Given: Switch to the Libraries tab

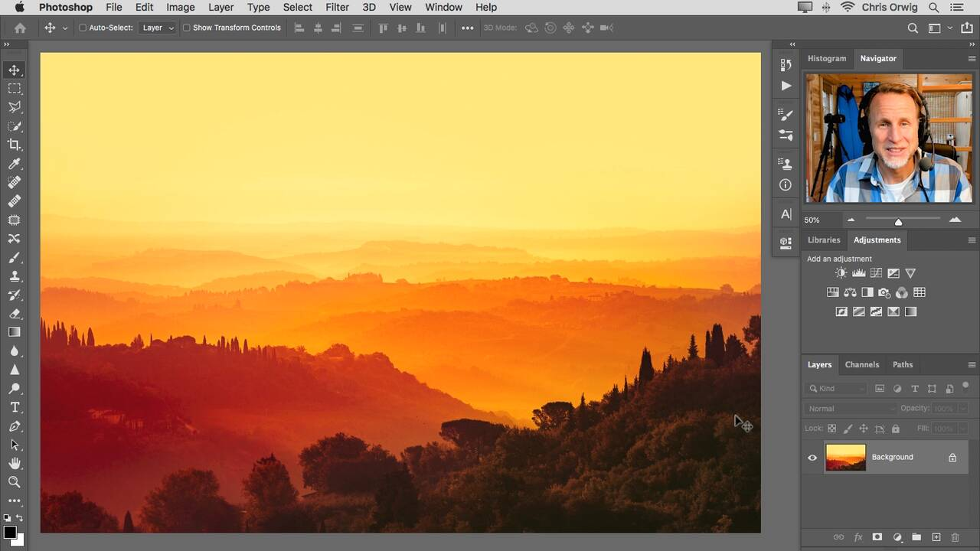Looking at the screenshot, I should pyautogui.click(x=824, y=240).
